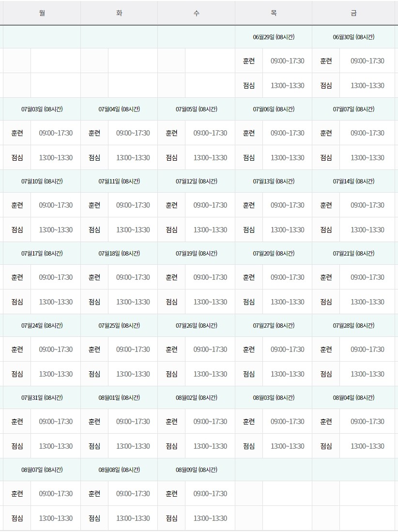Select the 07월17일 (08시간) date cell
Screen dimensions: 398x532
click(42, 254)
